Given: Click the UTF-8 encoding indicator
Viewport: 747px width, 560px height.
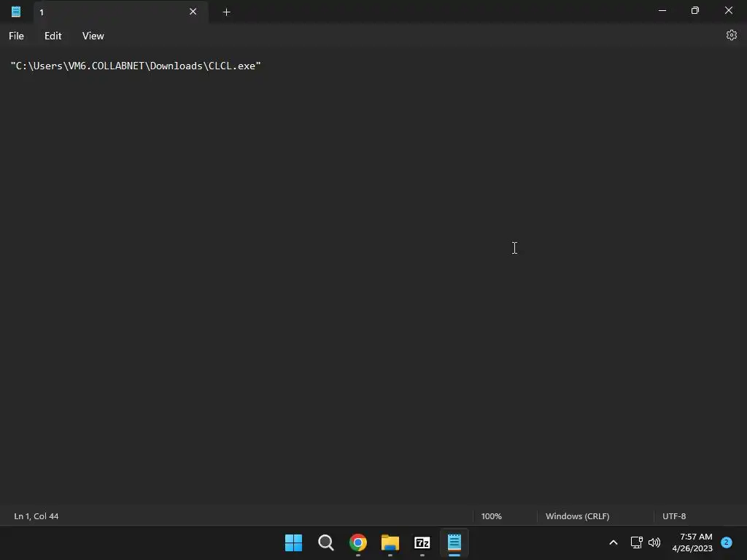Looking at the screenshot, I should [x=674, y=516].
